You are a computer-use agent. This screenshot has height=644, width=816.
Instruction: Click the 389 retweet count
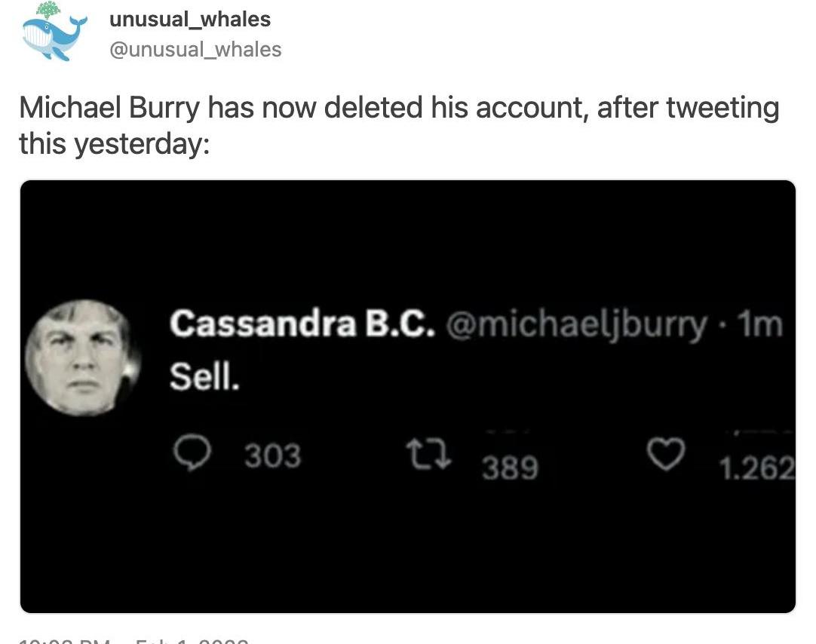[x=510, y=468]
